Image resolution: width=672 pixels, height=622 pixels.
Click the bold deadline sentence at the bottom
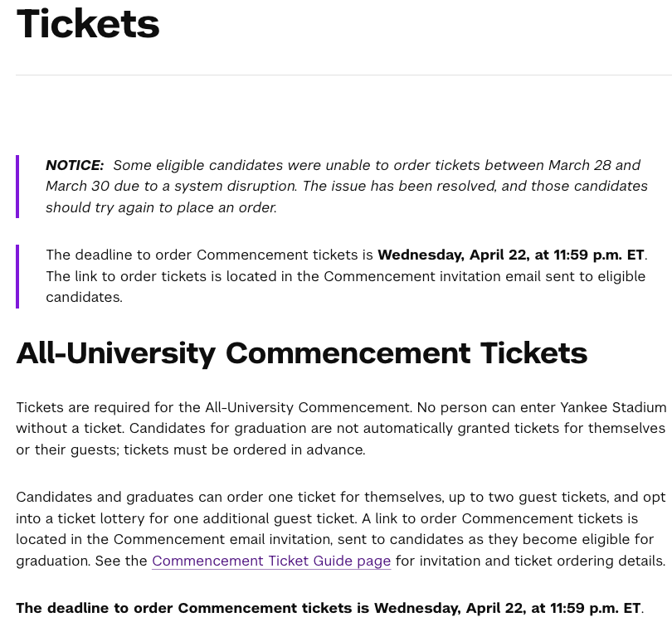pyautogui.click(x=329, y=608)
